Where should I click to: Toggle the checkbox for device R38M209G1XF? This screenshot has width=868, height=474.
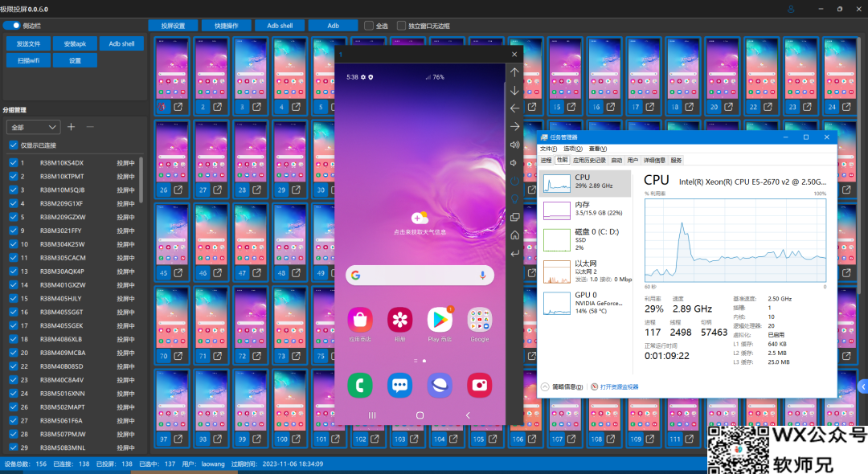(14, 203)
